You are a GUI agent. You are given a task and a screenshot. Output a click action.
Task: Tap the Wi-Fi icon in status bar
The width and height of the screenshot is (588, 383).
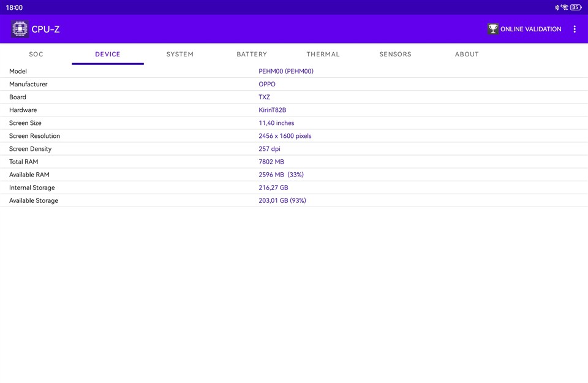(x=564, y=7)
